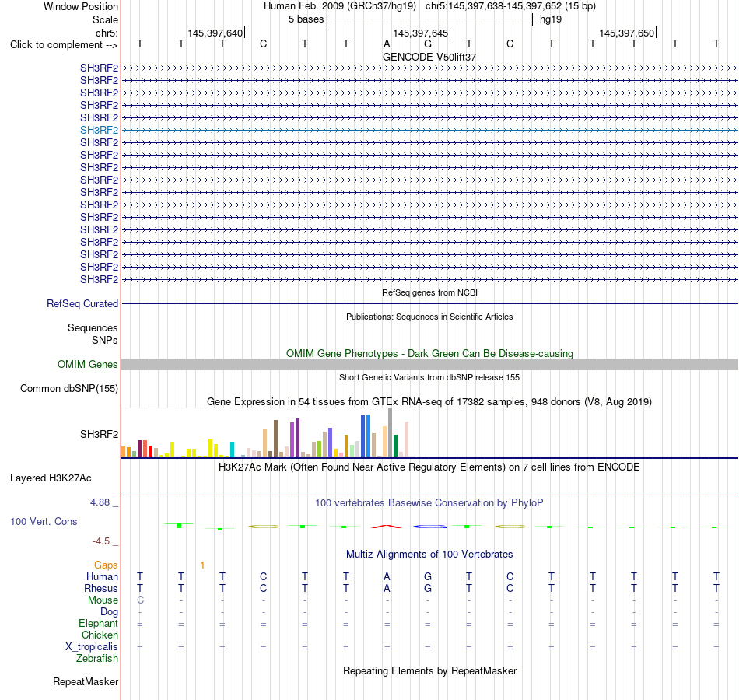Open '100 vertebrates Basewise Conservation by PhyloP' title
The height and width of the screenshot is (700, 739).
[x=429, y=503]
